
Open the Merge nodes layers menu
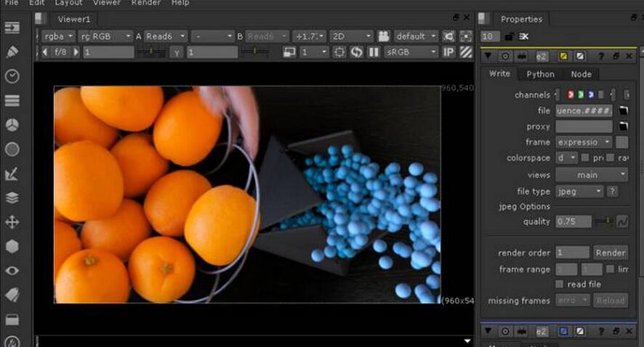[12, 197]
